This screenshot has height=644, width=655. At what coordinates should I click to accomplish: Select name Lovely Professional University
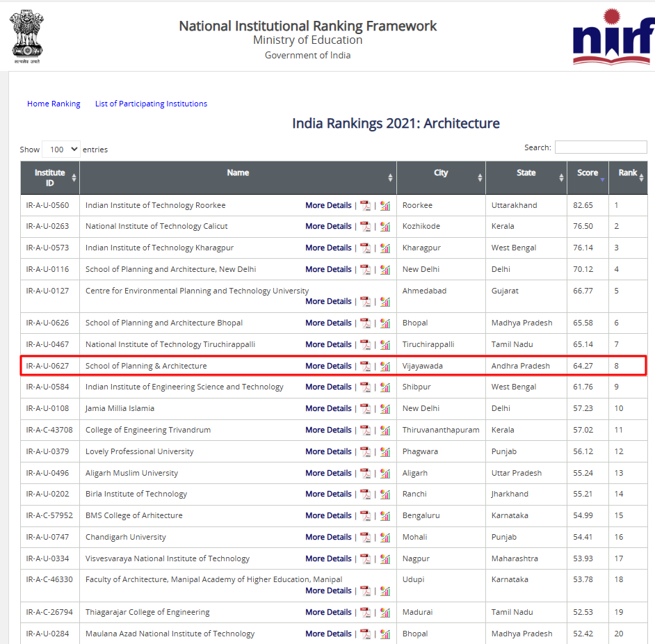tap(140, 452)
